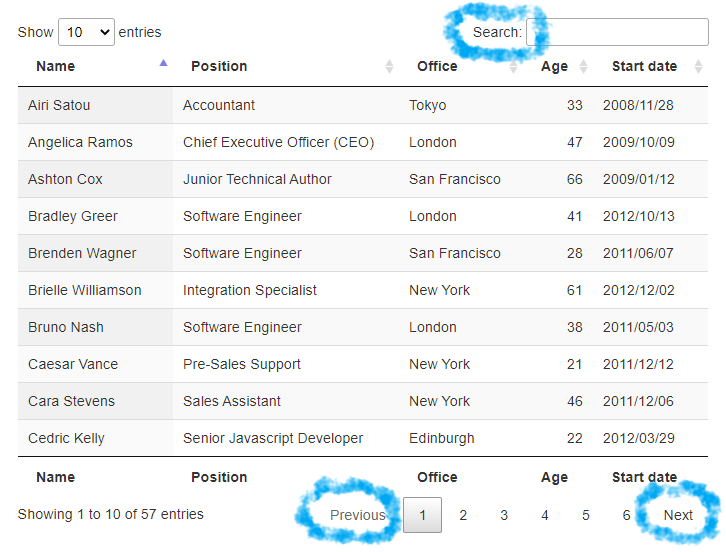Focus the Search input field
Viewport: 726px width, 552px height.
click(617, 32)
